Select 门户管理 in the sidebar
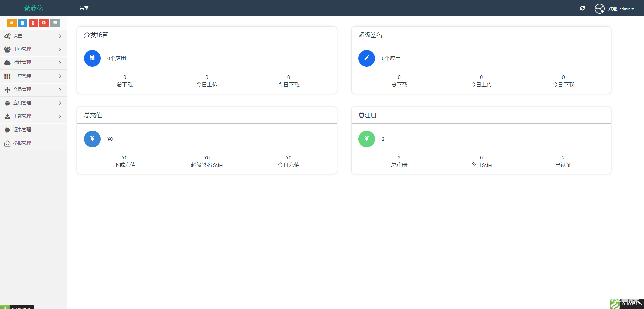This screenshot has width=644, height=309. (x=33, y=76)
